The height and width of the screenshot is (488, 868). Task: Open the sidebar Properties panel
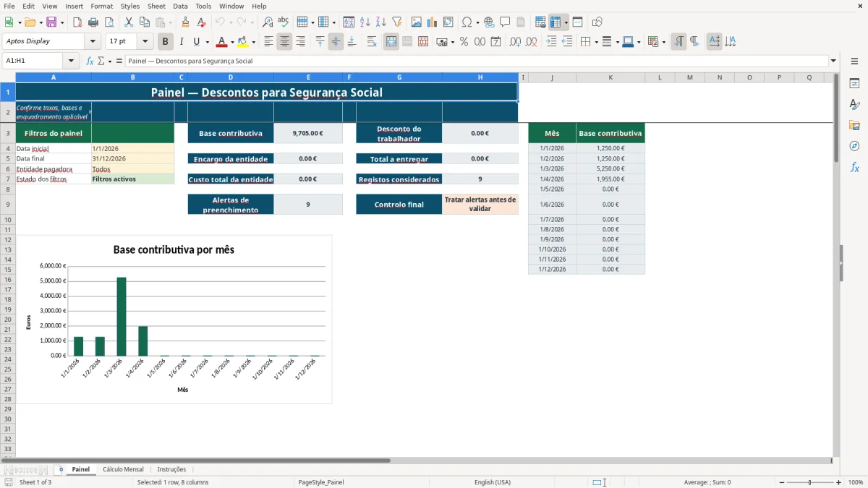click(x=854, y=84)
